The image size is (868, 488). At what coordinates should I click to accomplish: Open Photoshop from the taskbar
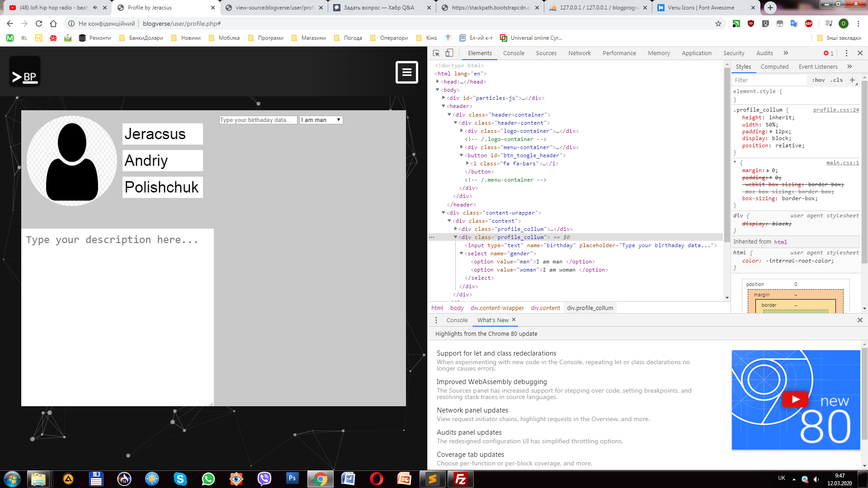pyautogui.click(x=292, y=479)
